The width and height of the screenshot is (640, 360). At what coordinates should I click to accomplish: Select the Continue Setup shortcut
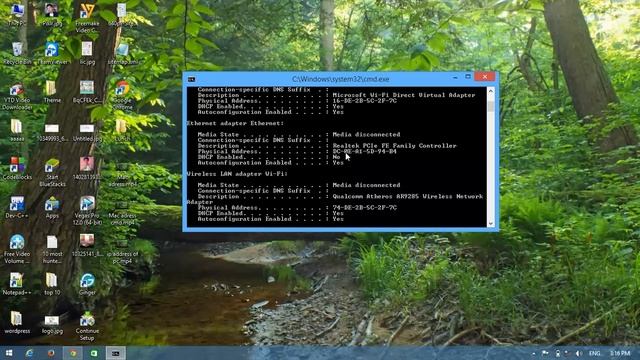tap(87, 326)
